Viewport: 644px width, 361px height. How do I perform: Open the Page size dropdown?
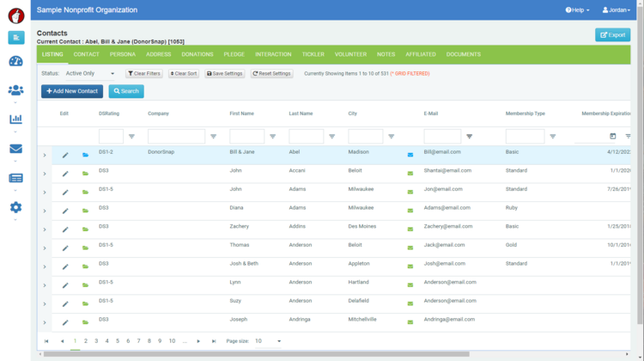coord(268,341)
